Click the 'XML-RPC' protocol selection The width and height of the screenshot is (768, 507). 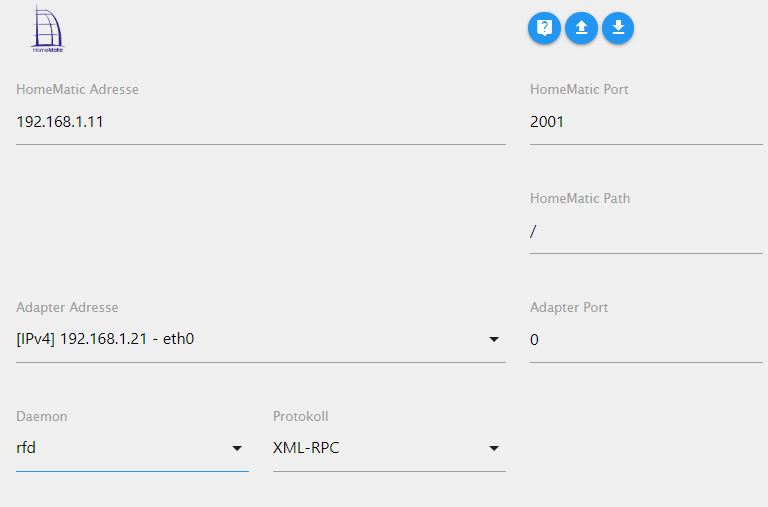(306, 448)
